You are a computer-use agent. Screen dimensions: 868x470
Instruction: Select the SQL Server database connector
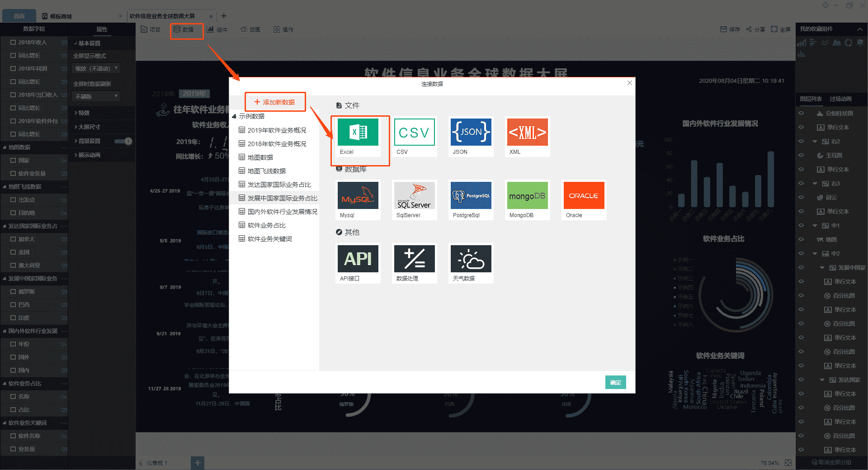414,200
